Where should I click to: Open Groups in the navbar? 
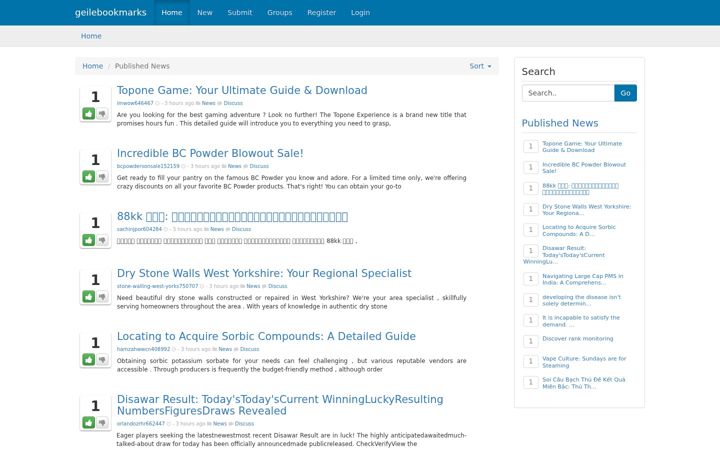click(280, 12)
